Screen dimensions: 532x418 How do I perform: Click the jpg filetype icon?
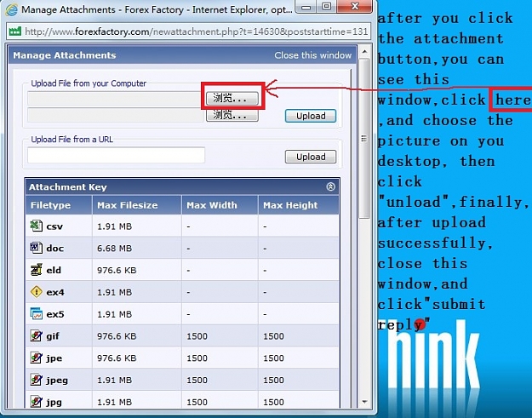[36, 402]
